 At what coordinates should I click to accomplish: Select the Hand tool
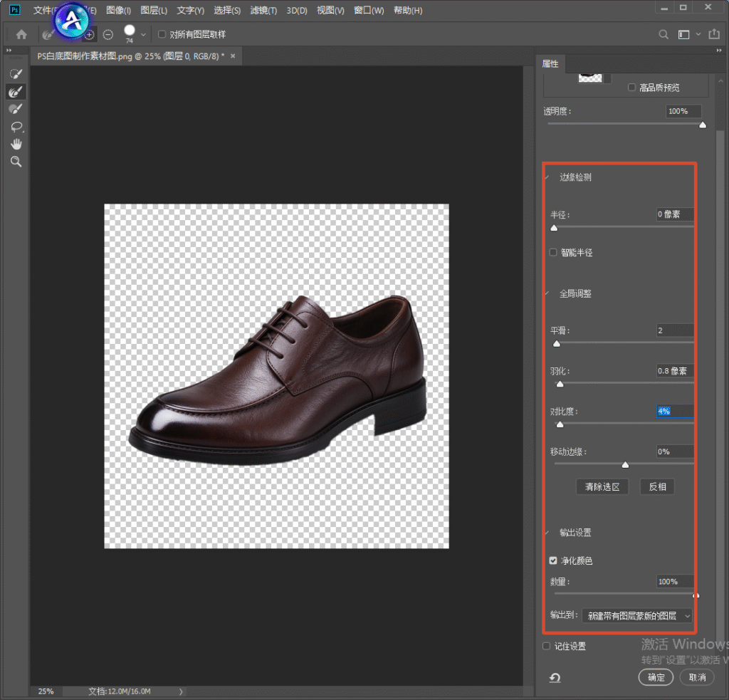point(16,144)
